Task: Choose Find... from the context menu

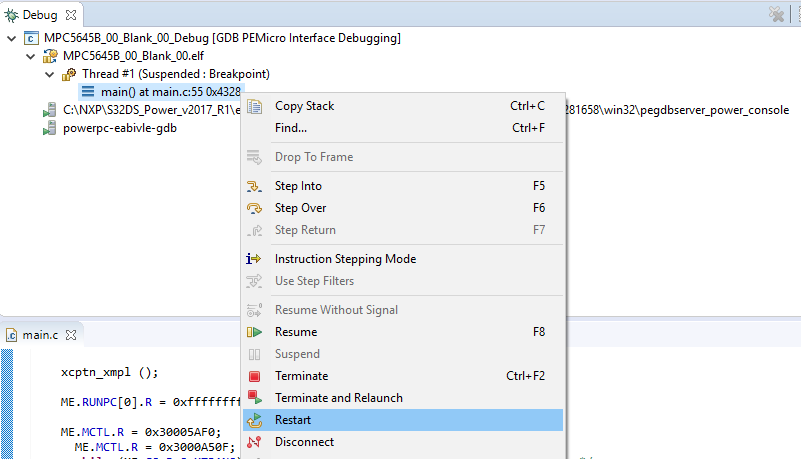Action: click(x=291, y=128)
